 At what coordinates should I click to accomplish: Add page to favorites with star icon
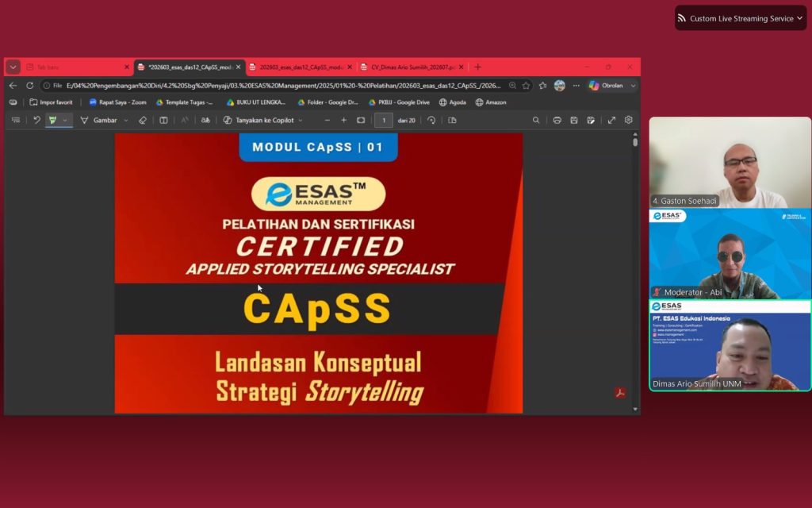click(527, 86)
